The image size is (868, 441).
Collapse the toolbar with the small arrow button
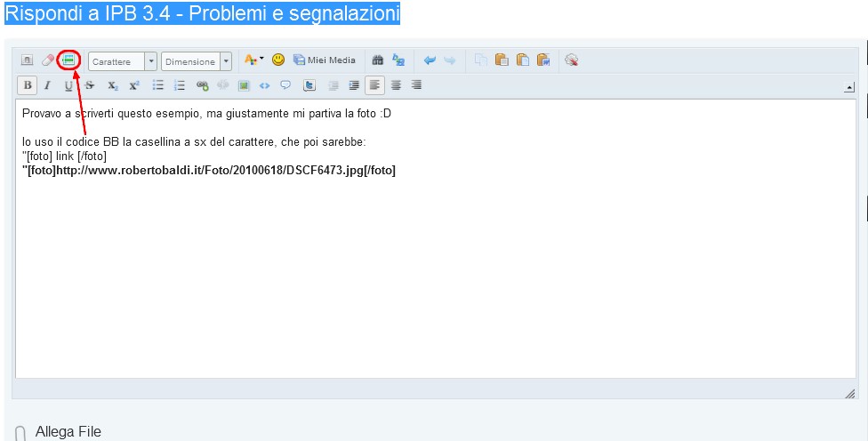pos(848,87)
